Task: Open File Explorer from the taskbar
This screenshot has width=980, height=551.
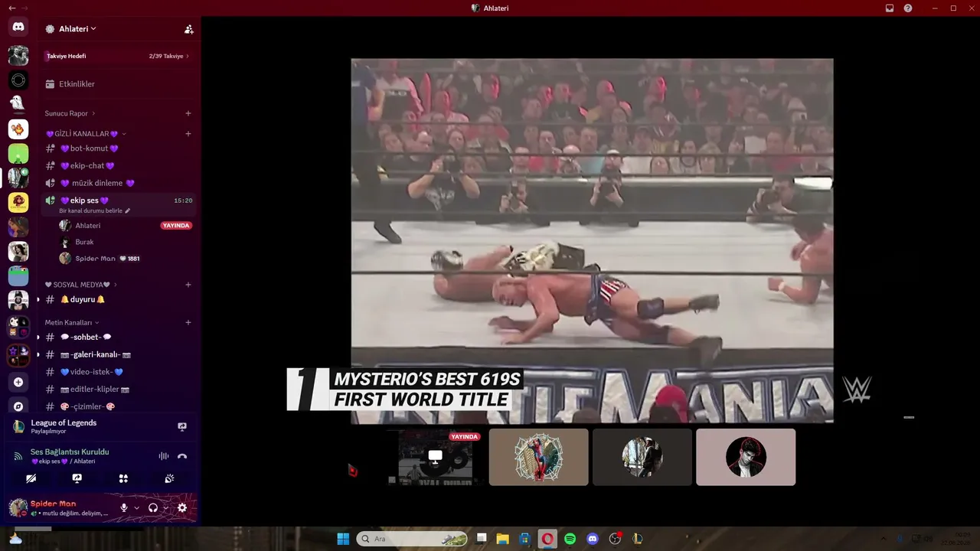Action: (x=502, y=539)
